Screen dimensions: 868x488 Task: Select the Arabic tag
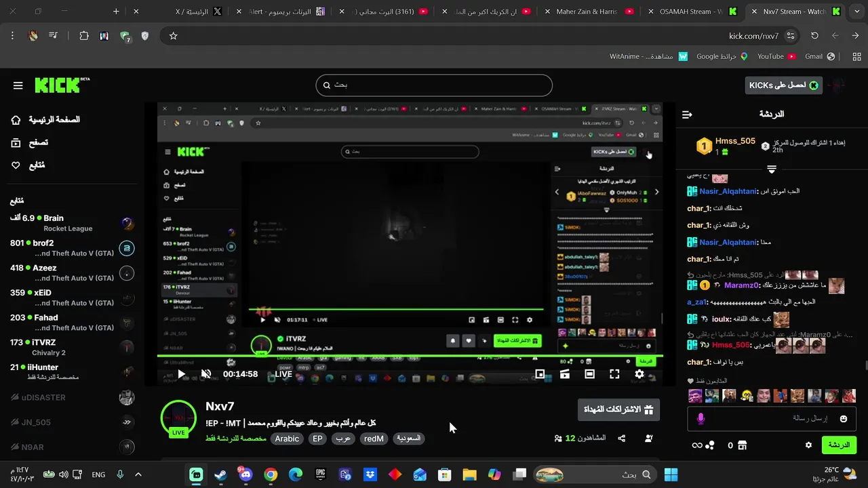pos(287,439)
